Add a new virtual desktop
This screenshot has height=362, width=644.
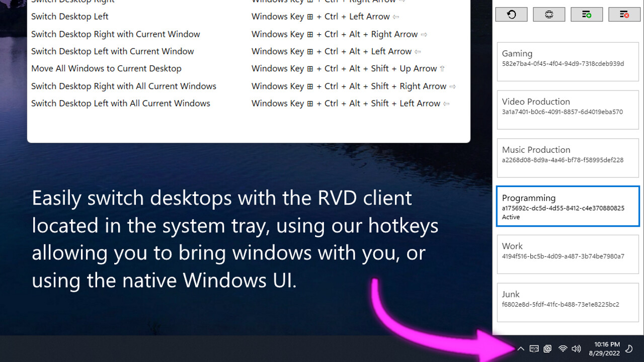587,14
